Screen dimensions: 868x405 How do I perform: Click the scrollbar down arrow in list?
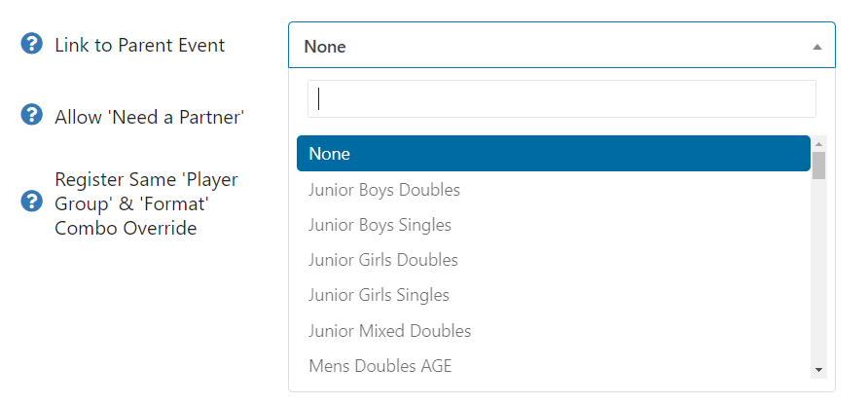coord(818,370)
